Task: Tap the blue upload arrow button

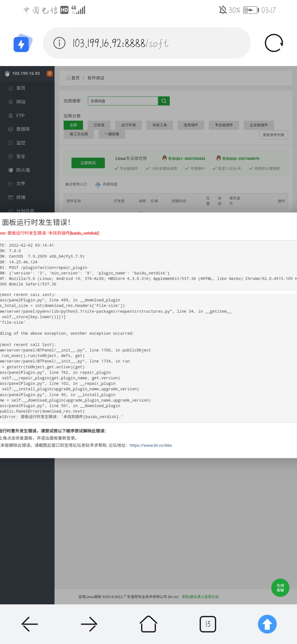Action: pos(267,624)
